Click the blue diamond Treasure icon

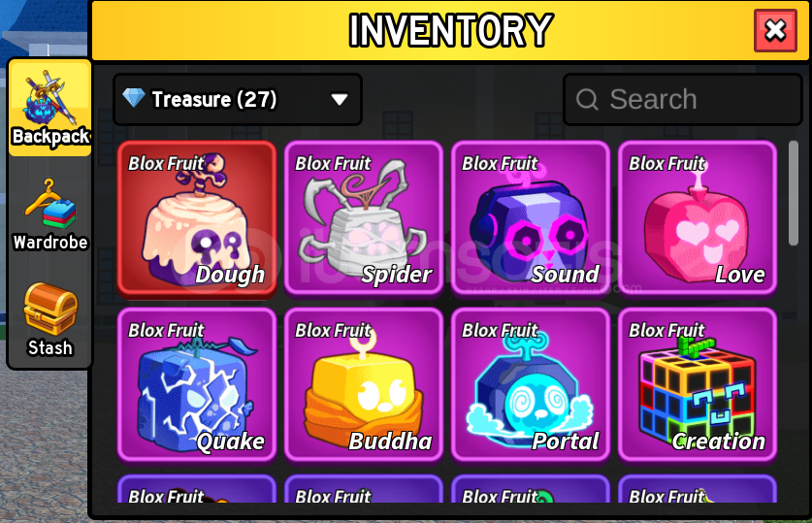pyautogui.click(x=134, y=97)
